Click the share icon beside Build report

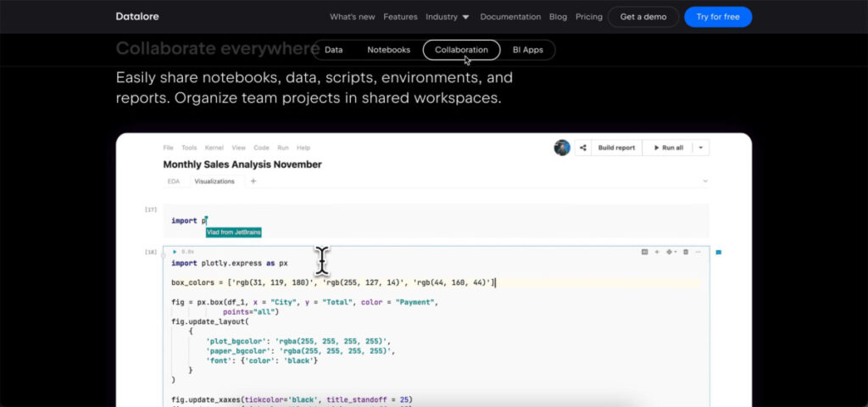click(582, 148)
